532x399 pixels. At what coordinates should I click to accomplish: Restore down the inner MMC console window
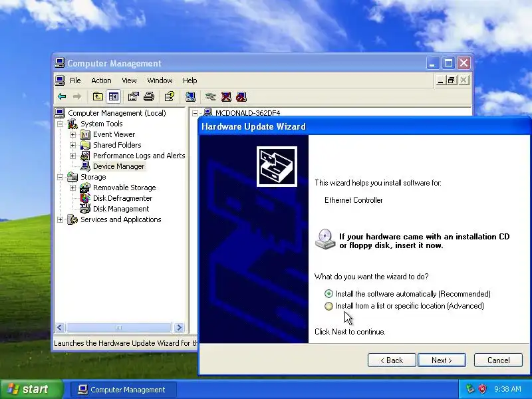point(452,80)
